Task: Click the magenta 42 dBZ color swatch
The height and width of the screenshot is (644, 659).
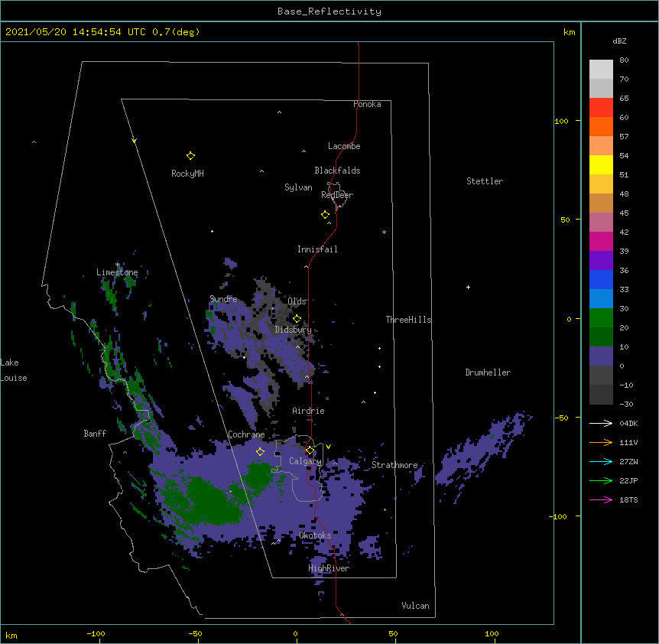Action: tap(601, 241)
